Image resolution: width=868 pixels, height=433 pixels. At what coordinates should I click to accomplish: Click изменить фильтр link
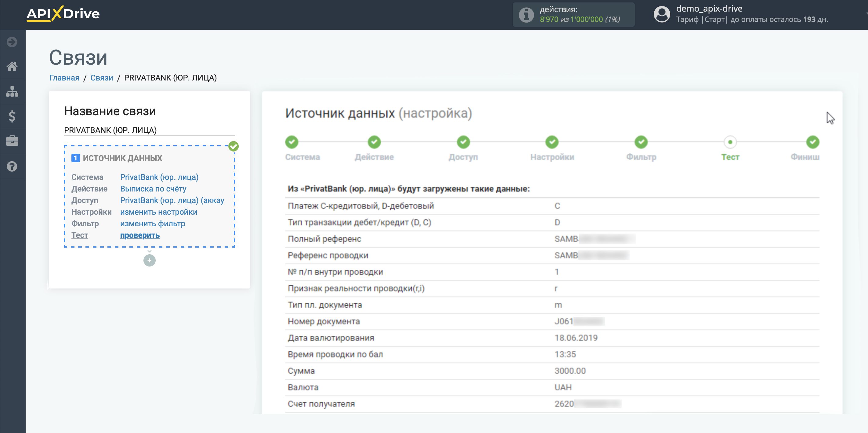point(153,224)
